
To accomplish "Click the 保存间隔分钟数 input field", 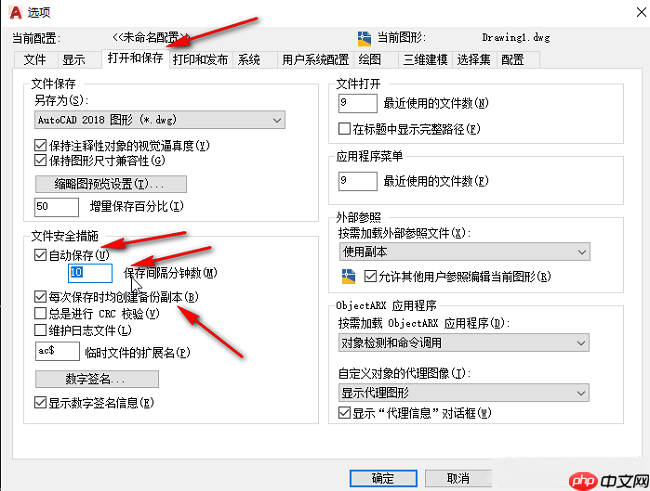I will 90,273.
